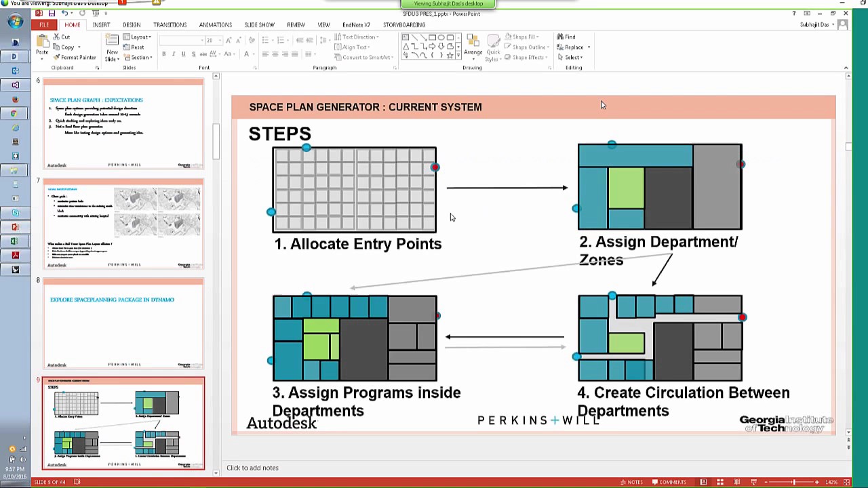Open the font name combo box
This screenshot has width=868, height=488.
pos(182,41)
